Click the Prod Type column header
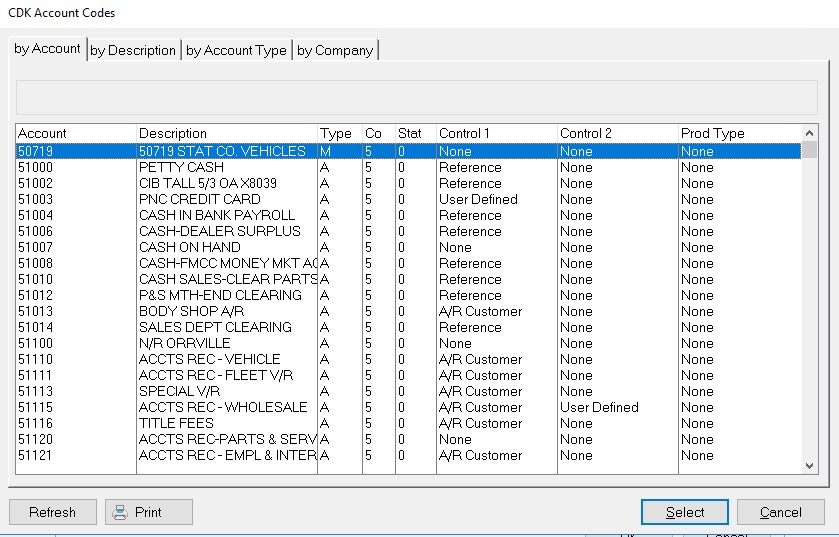The width and height of the screenshot is (839, 537). point(738,133)
